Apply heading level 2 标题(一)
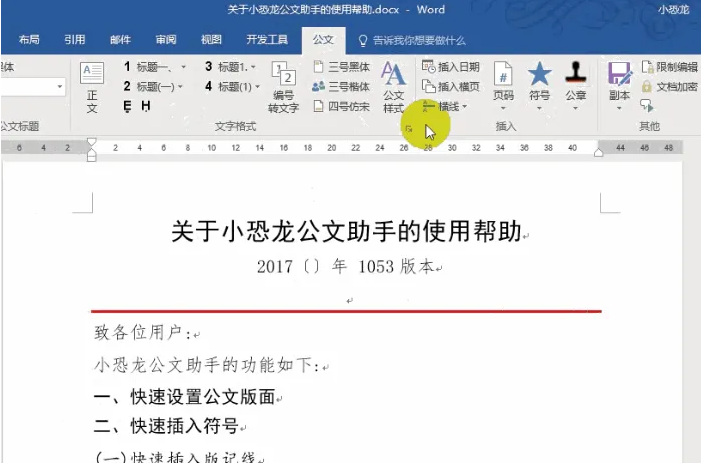702x476 pixels. point(149,86)
